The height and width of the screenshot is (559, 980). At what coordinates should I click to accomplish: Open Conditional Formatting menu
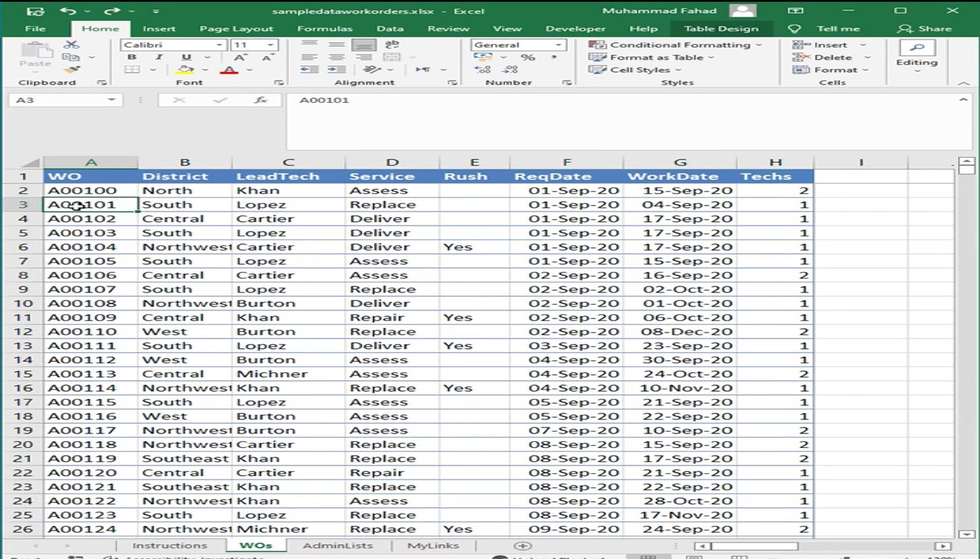(x=674, y=45)
